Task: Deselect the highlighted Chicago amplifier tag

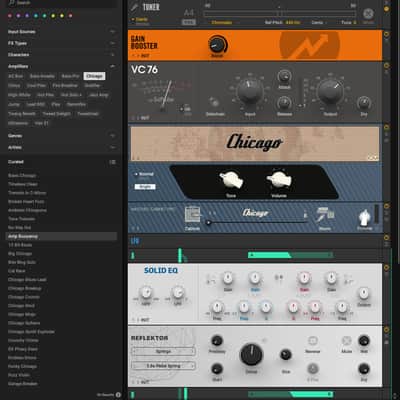Action: (94, 76)
